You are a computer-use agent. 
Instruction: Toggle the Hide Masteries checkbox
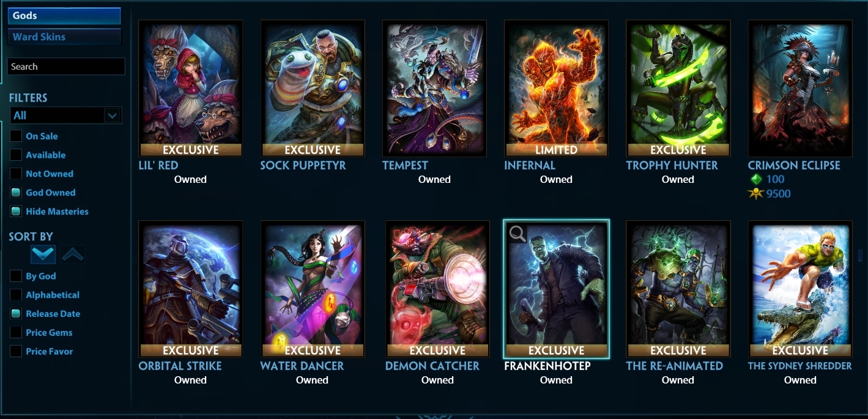point(16,212)
